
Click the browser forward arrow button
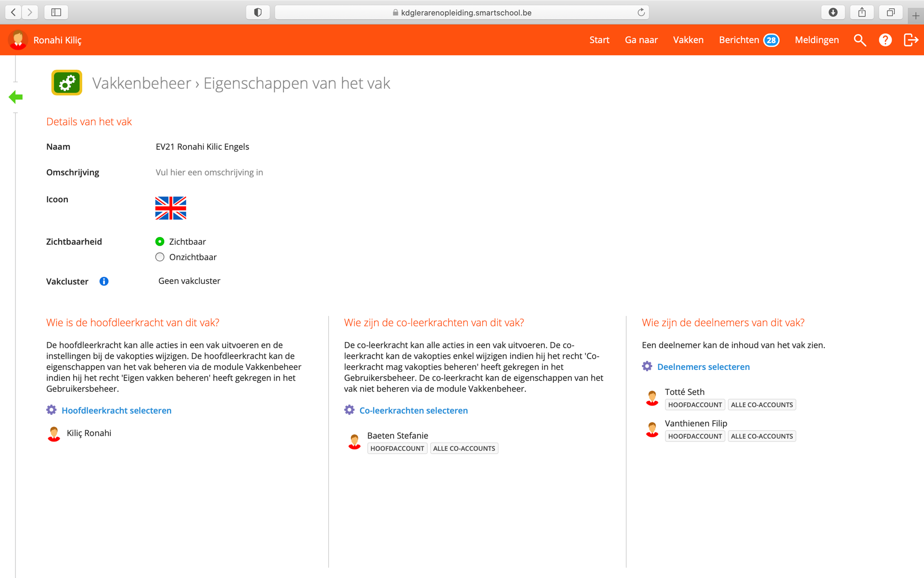tap(30, 12)
